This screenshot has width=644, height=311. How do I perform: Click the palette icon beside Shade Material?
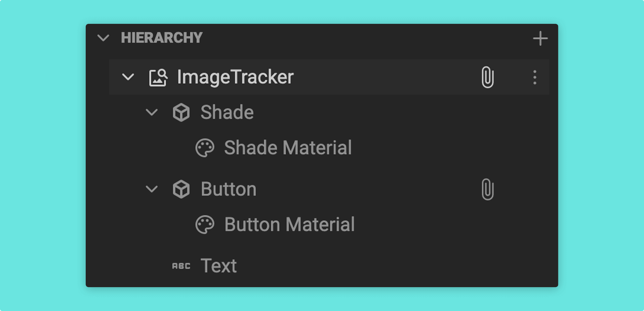coord(205,148)
